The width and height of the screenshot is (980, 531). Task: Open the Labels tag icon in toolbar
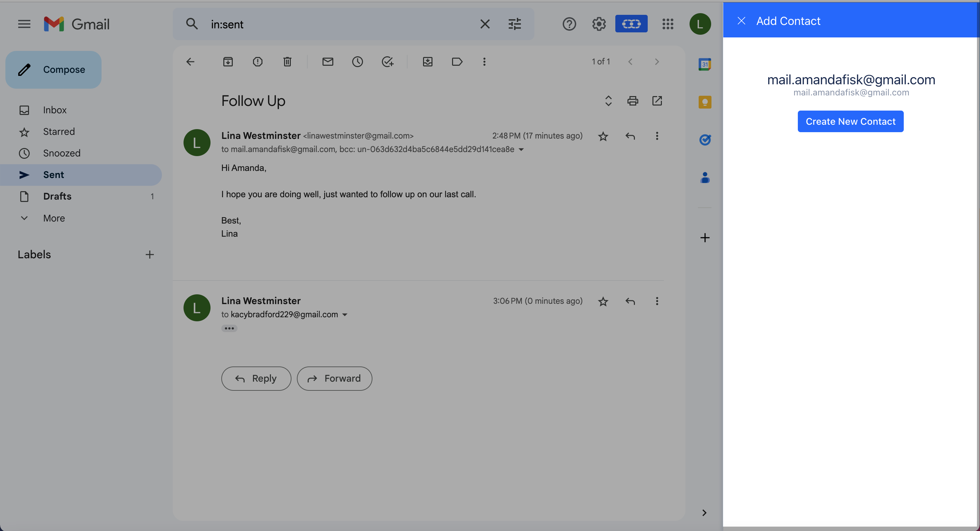pyautogui.click(x=457, y=62)
